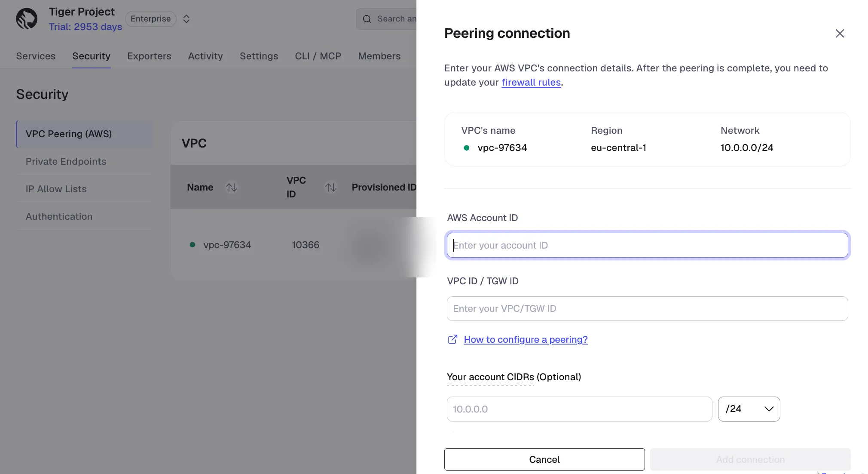Open the Services tab
Screen dimensions: 868x474
(36, 56)
